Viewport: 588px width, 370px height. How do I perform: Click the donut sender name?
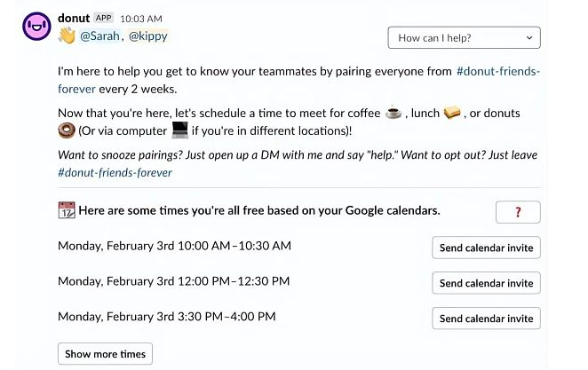pyautogui.click(x=74, y=18)
